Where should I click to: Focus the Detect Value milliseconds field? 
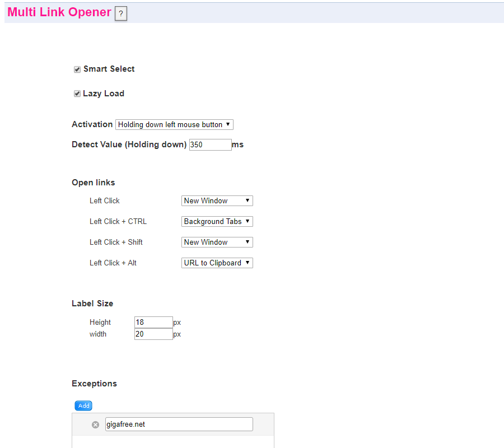[x=210, y=144]
